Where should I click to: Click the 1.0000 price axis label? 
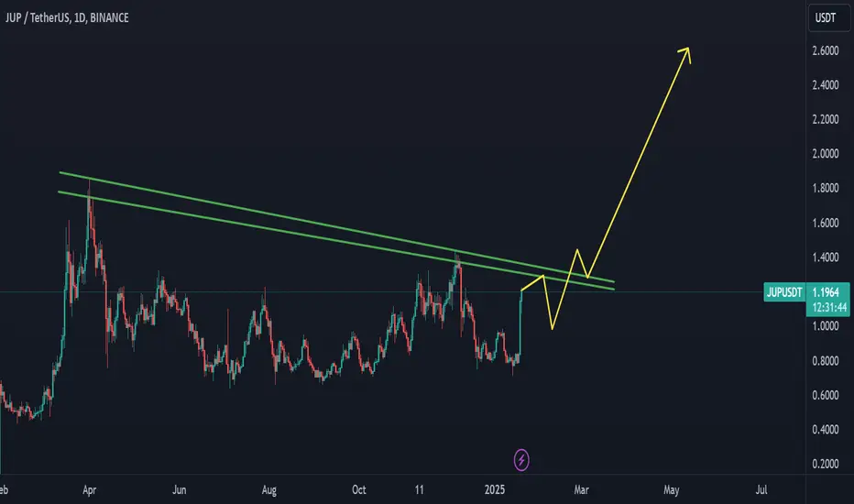825,326
